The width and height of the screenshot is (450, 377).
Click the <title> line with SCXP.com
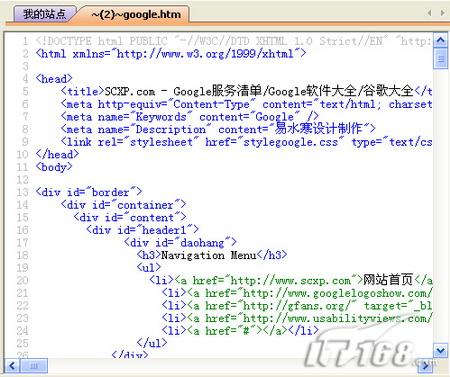point(246,91)
